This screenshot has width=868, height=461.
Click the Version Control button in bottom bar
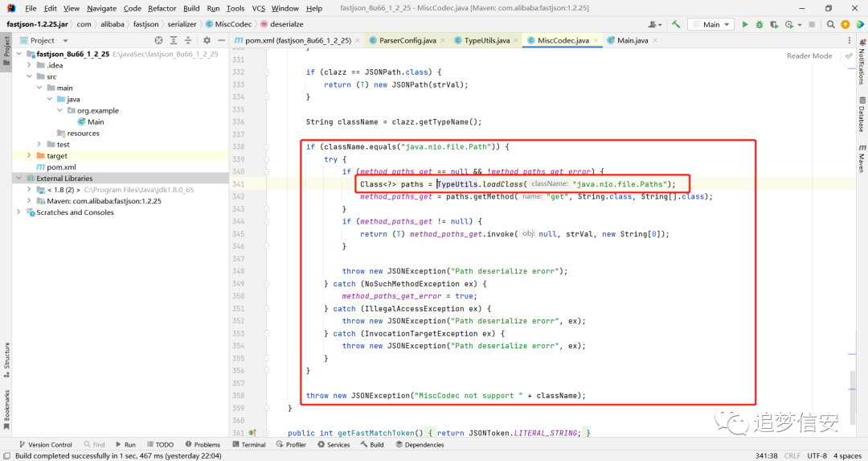click(x=45, y=444)
